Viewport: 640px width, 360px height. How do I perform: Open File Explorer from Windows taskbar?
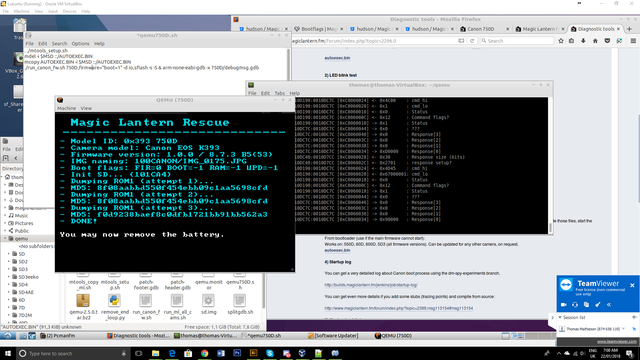coord(156,353)
